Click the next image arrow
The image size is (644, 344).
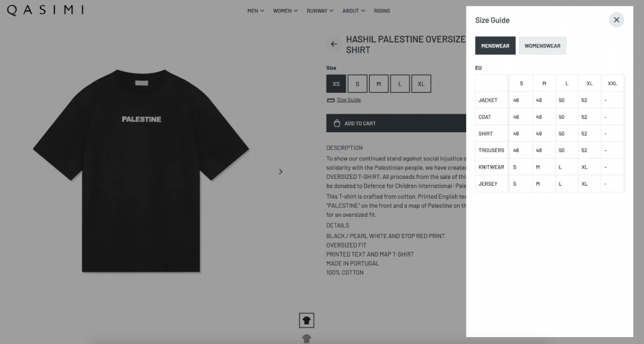point(280,171)
